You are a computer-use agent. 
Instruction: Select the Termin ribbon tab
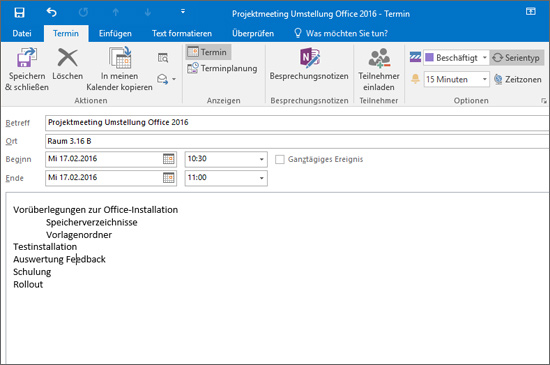[x=66, y=33]
